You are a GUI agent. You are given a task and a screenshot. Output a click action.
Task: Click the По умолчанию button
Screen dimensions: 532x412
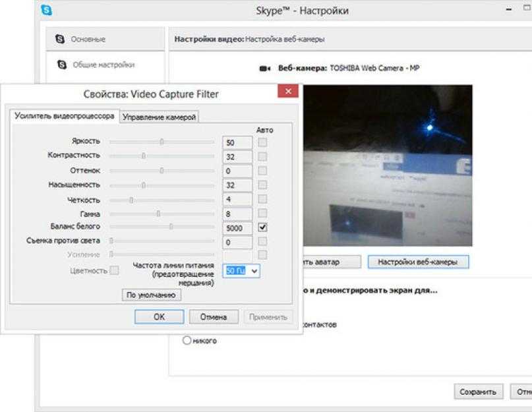[152, 295]
